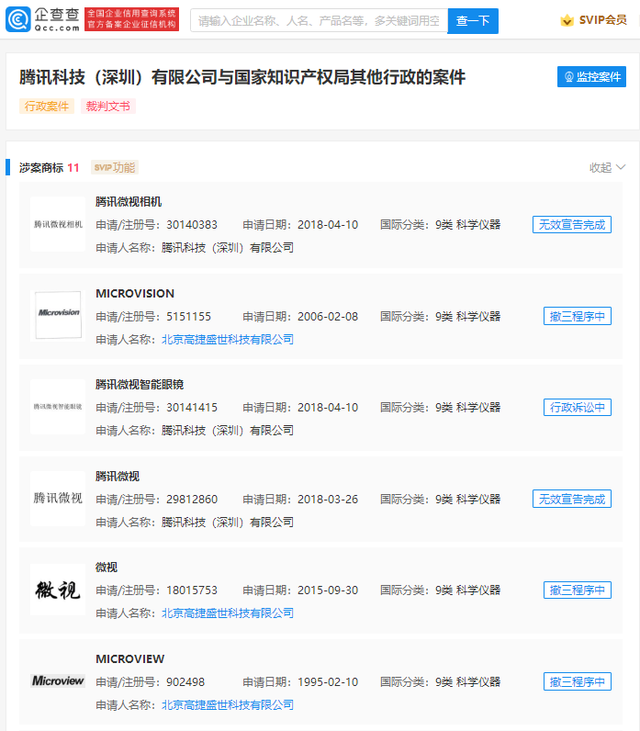Image resolution: width=640 pixels, height=731 pixels.
Task: Click the MICROVISION trademark title
Action: [x=135, y=293]
